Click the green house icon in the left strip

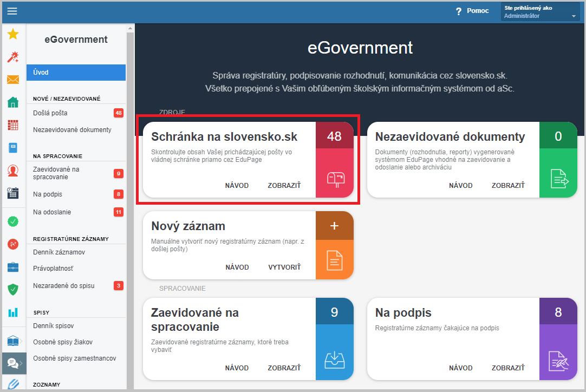point(13,102)
